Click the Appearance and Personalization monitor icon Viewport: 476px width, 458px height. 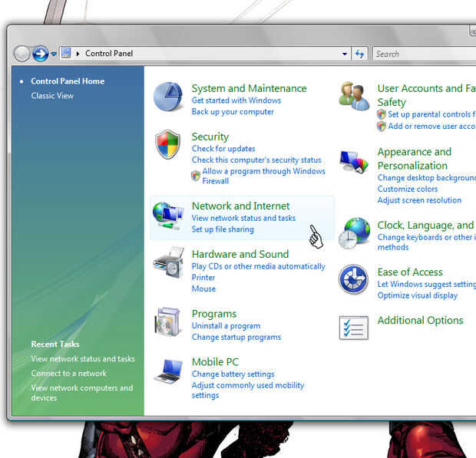tap(354, 162)
